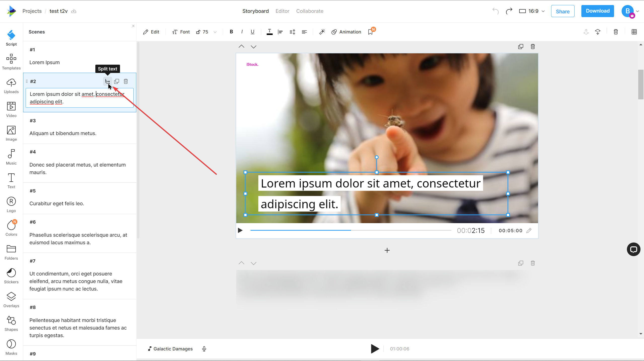Image resolution: width=644 pixels, height=361 pixels.
Task: Click the magic wand icon in toolbar
Action: [322, 32]
